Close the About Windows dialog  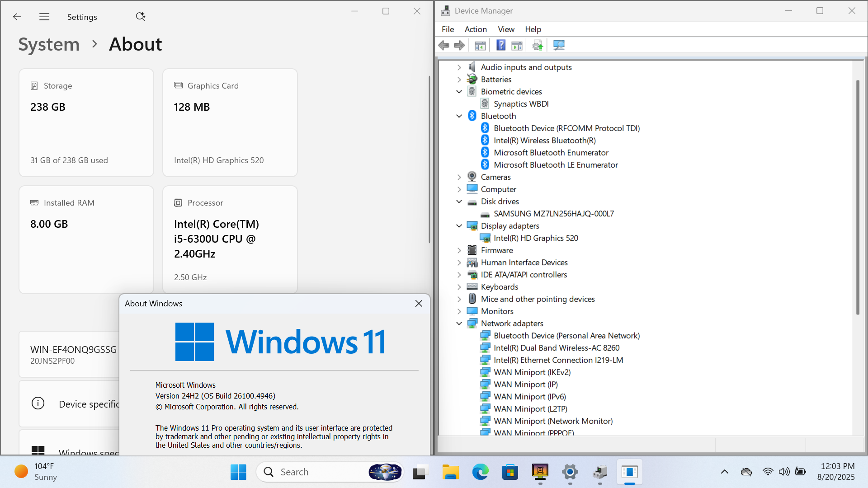click(419, 304)
